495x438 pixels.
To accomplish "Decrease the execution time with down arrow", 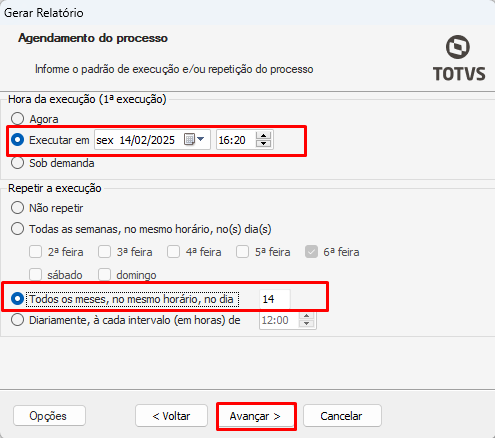I will click(x=264, y=143).
